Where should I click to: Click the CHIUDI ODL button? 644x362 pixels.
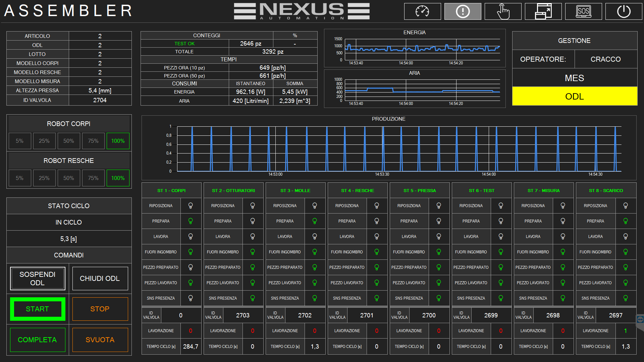pos(100,279)
